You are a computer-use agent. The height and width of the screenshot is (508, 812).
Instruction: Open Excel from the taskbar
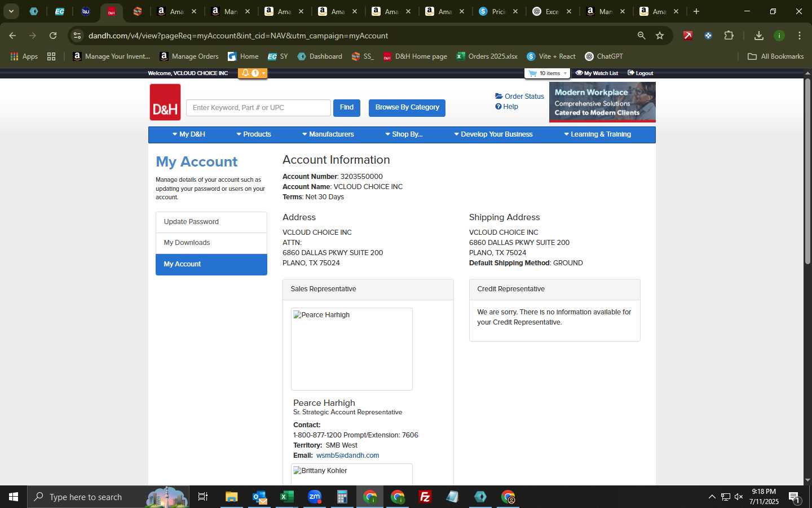[x=287, y=497]
